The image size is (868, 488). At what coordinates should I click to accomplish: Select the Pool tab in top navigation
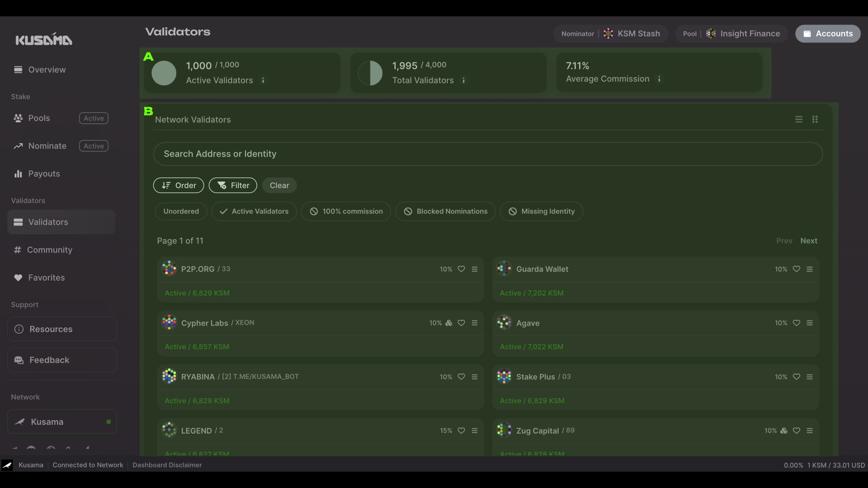click(689, 33)
